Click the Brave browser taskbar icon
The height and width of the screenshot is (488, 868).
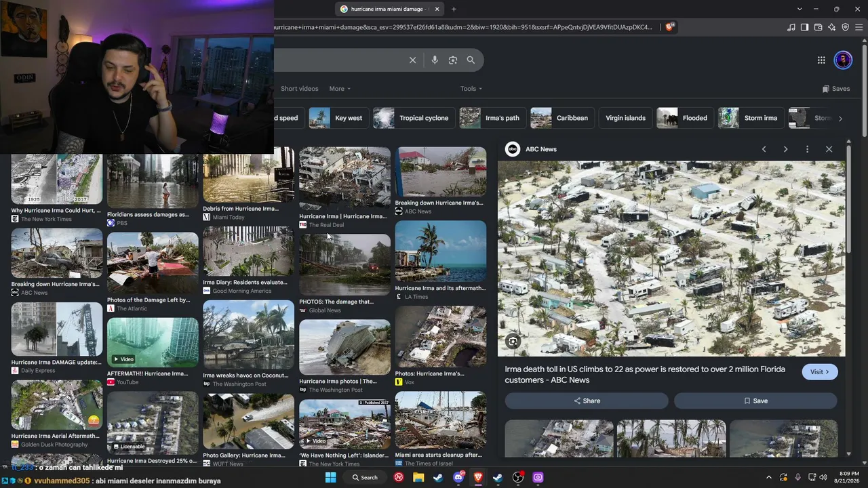click(478, 478)
